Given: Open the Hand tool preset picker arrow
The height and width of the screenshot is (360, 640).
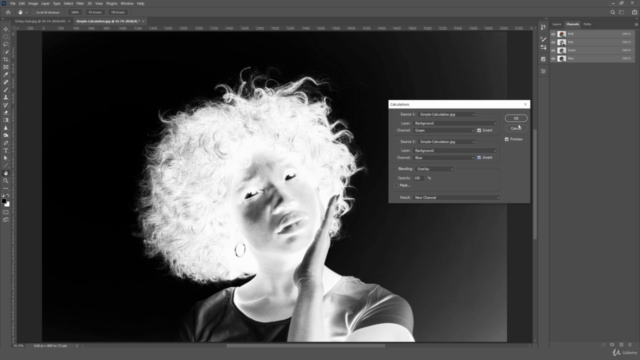Looking at the screenshot, I should coord(27,13).
